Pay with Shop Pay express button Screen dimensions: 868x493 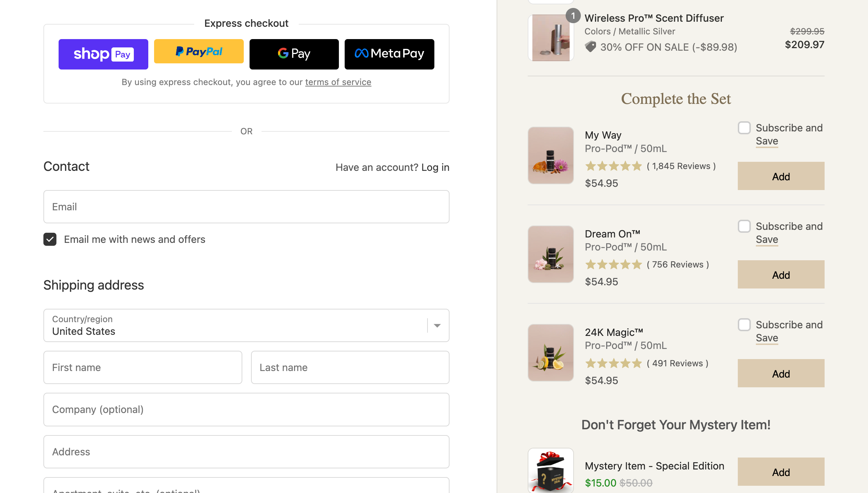(103, 54)
